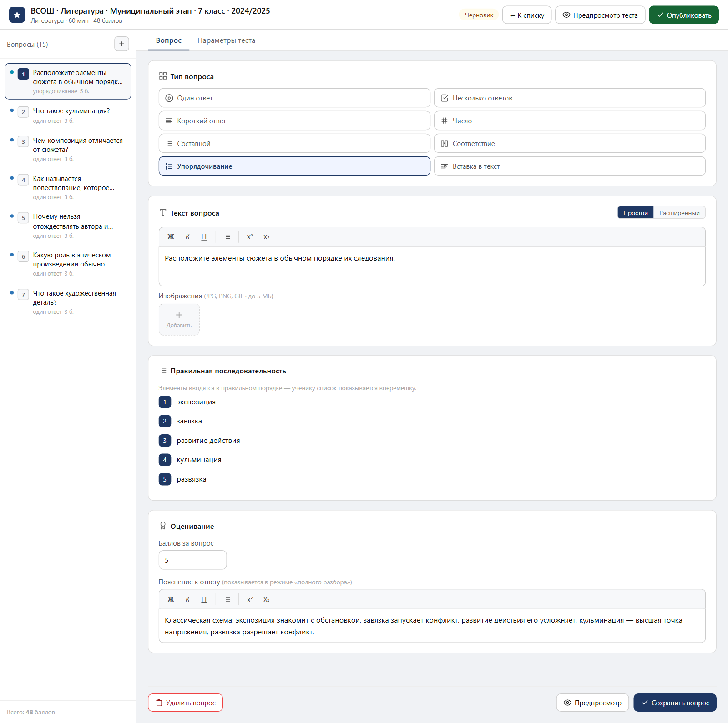The width and height of the screenshot is (728, 723).
Task: Select Один ответ question type
Action: pos(294,98)
